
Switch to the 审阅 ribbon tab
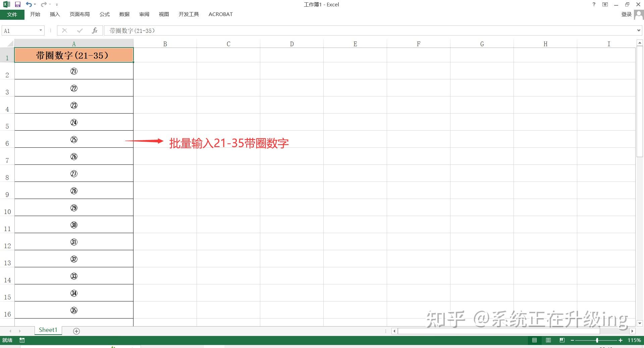click(x=144, y=14)
